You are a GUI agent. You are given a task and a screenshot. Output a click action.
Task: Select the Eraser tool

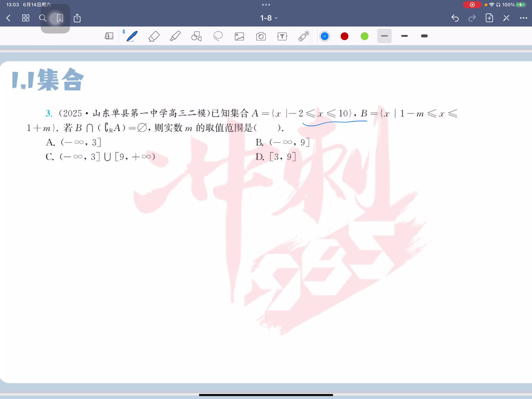[154, 36]
